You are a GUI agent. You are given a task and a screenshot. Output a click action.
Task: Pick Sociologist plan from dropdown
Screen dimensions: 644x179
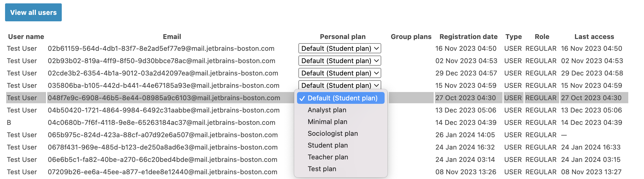(333, 134)
